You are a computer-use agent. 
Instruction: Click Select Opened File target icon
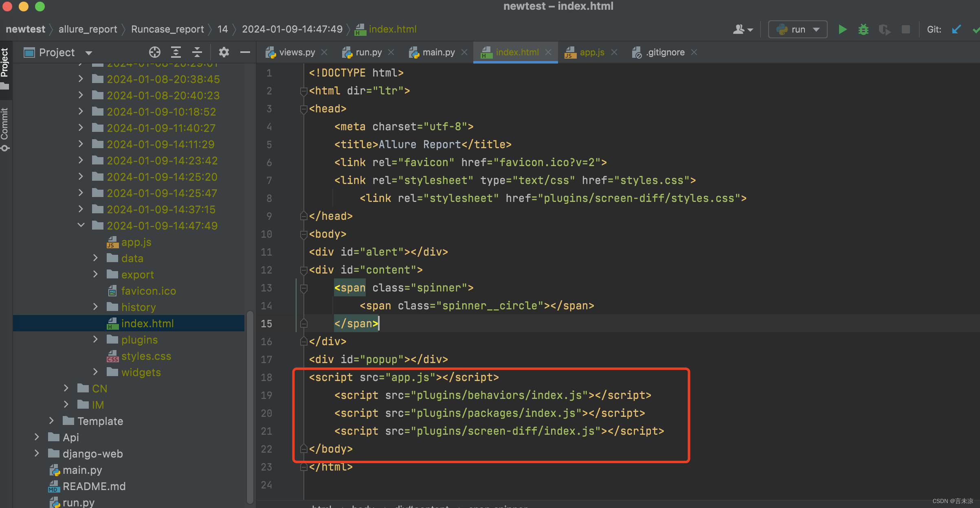tap(154, 52)
